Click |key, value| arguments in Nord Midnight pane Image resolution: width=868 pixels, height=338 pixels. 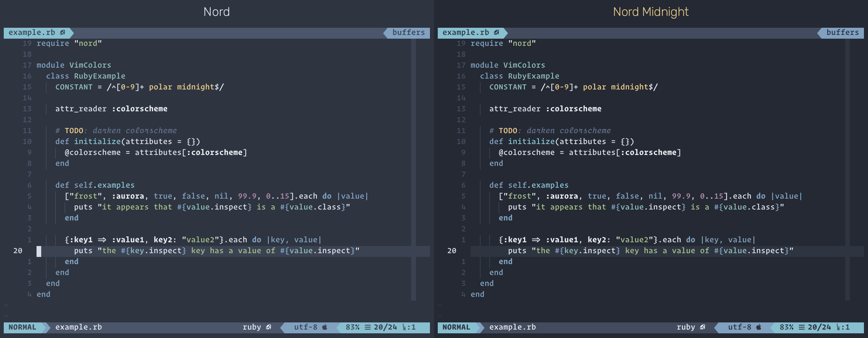728,240
